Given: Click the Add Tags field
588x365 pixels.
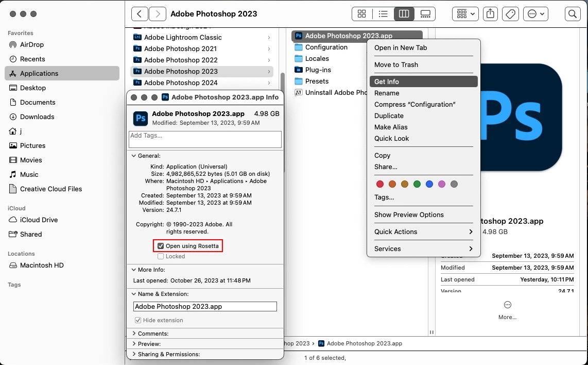Looking at the screenshot, I should [205, 139].
